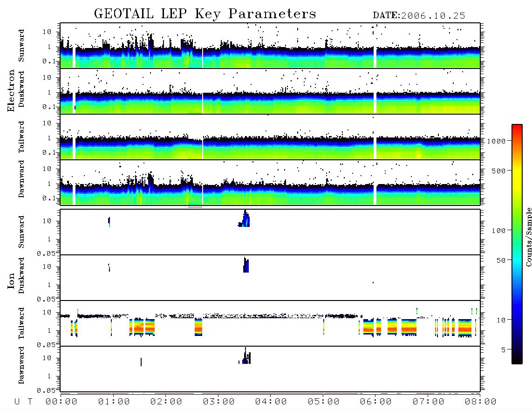
Task: Click the Ion 'Sunward' panel label
Action: (21, 232)
